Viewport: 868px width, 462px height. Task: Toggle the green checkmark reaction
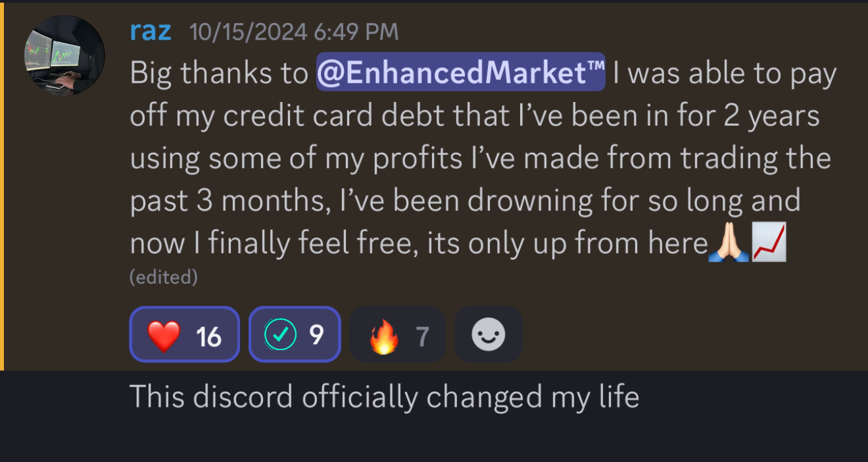[295, 335]
